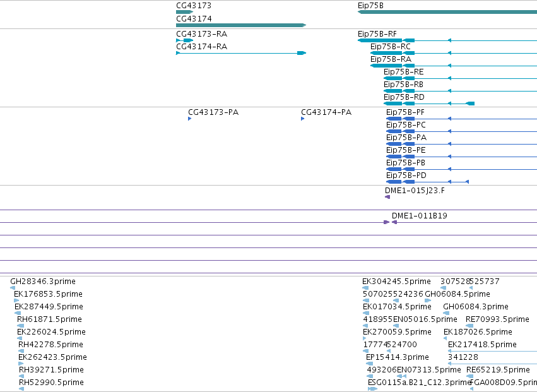
Task: Open the Eip75B-PF protein label
Action: 406,112
